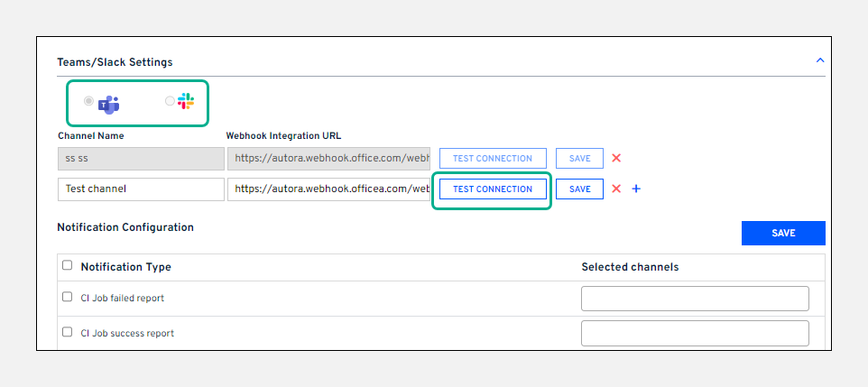Click the Test channel name field
The image size is (868, 387).
(140, 189)
